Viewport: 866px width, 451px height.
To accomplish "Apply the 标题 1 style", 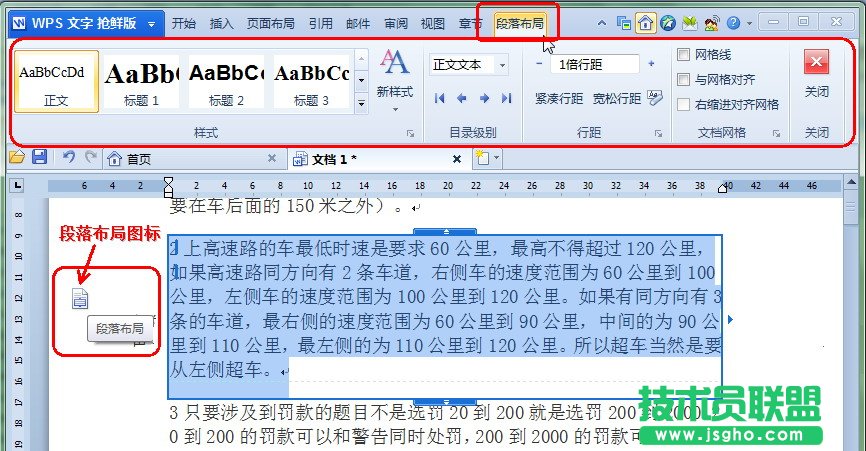I will point(141,82).
